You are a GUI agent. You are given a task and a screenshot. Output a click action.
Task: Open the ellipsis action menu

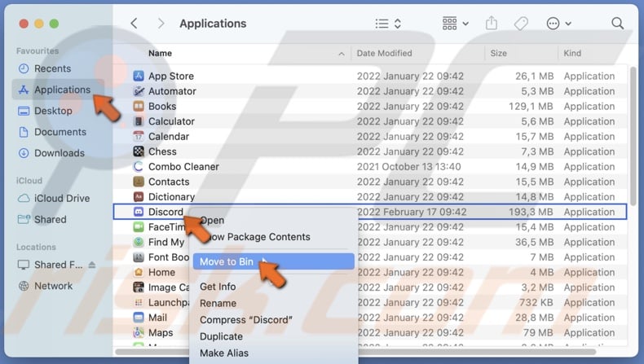click(x=558, y=24)
